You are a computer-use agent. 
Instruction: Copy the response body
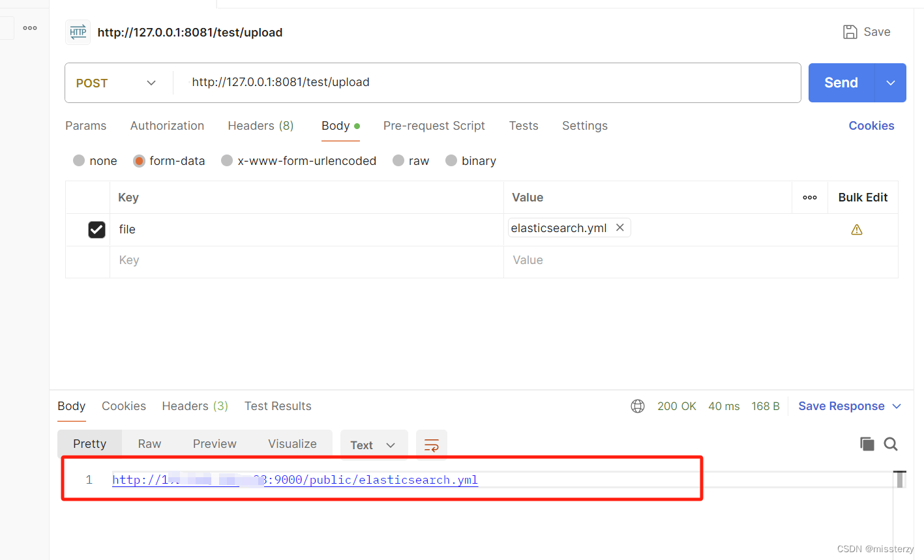point(867,444)
